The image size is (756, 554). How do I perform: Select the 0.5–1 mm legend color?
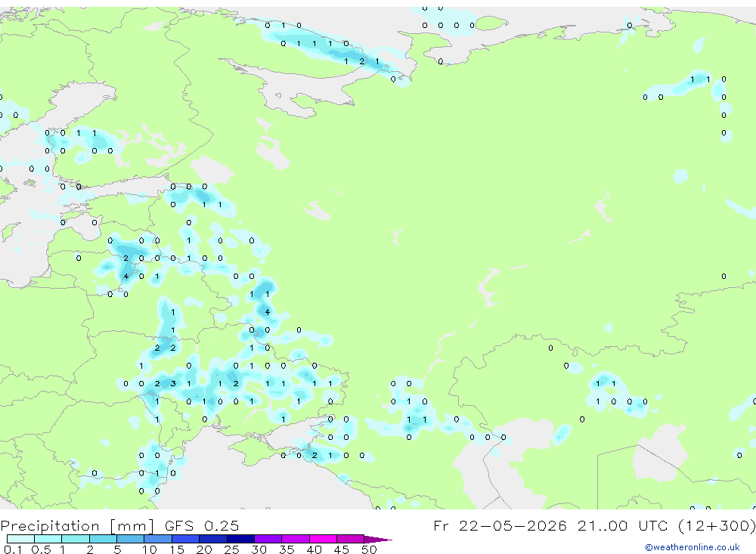[48, 539]
